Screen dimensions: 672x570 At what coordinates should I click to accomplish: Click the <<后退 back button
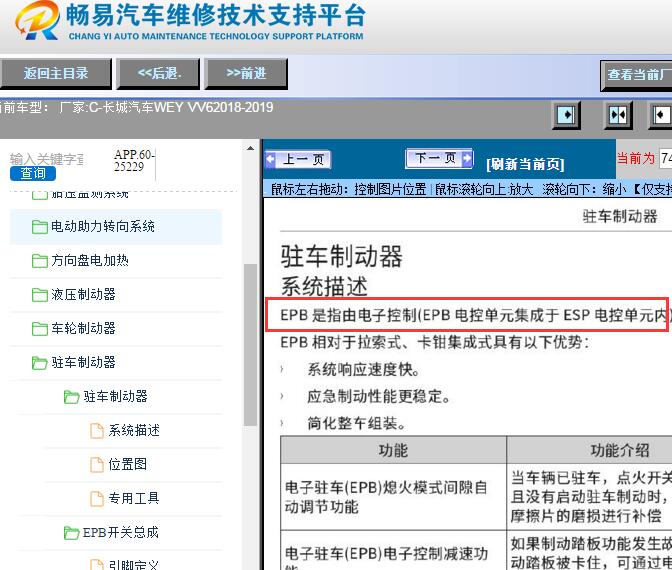(159, 74)
